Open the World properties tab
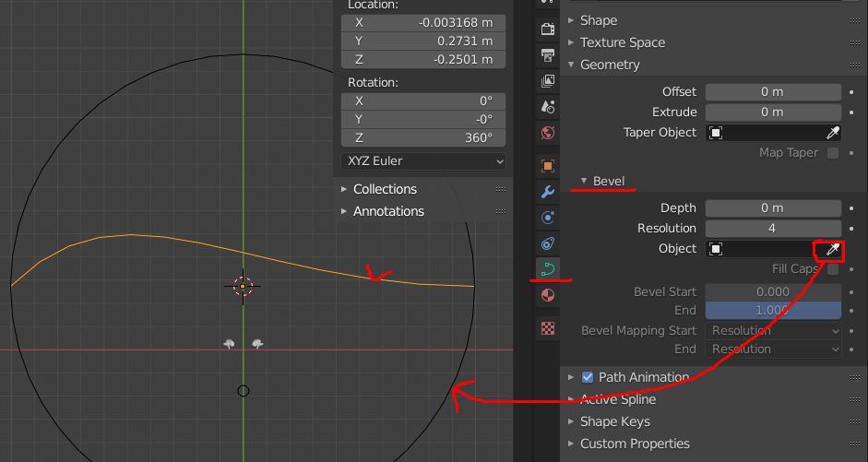The width and height of the screenshot is (868, 462). (548, 133)
